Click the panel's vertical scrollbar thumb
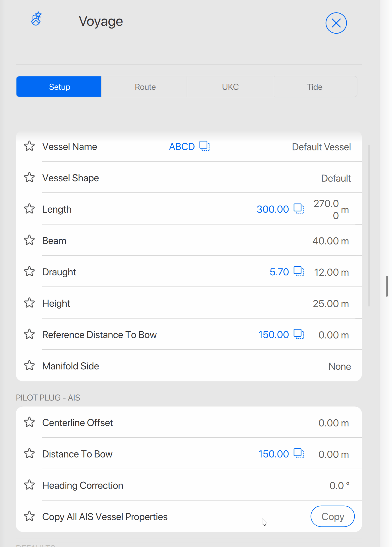The width and height of the screenshot is (392, 547). (x=387, y=286)
